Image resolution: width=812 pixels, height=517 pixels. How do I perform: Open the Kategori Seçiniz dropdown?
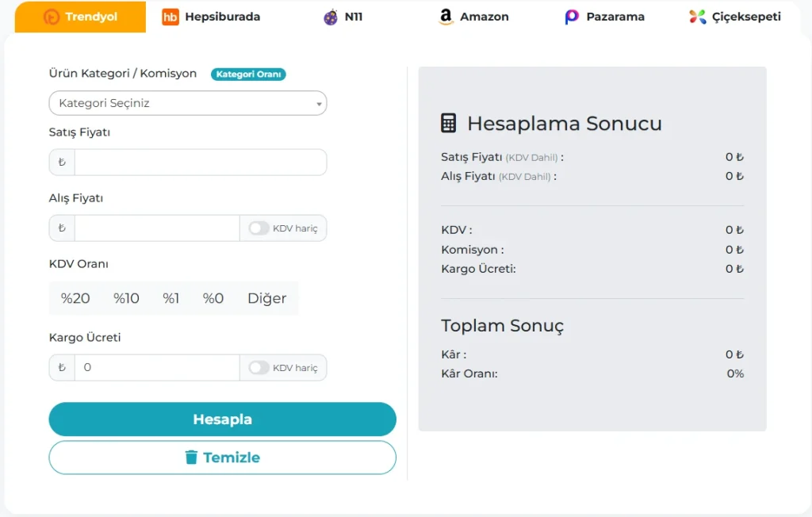click(x=188, y=103)
